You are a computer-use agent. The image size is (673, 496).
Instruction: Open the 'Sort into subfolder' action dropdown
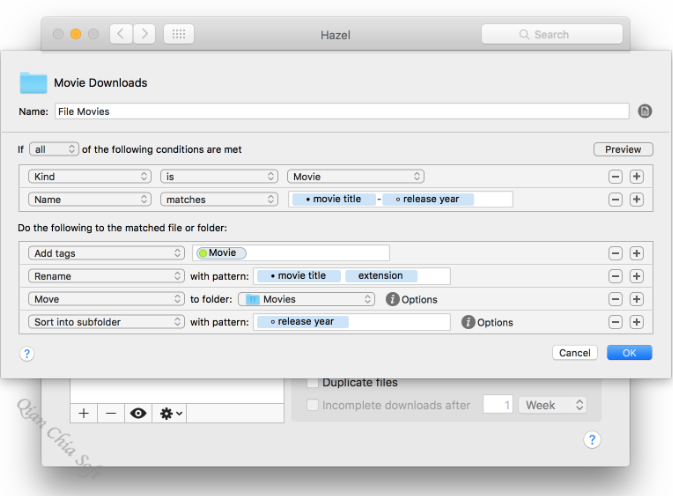tap(106, 322)
